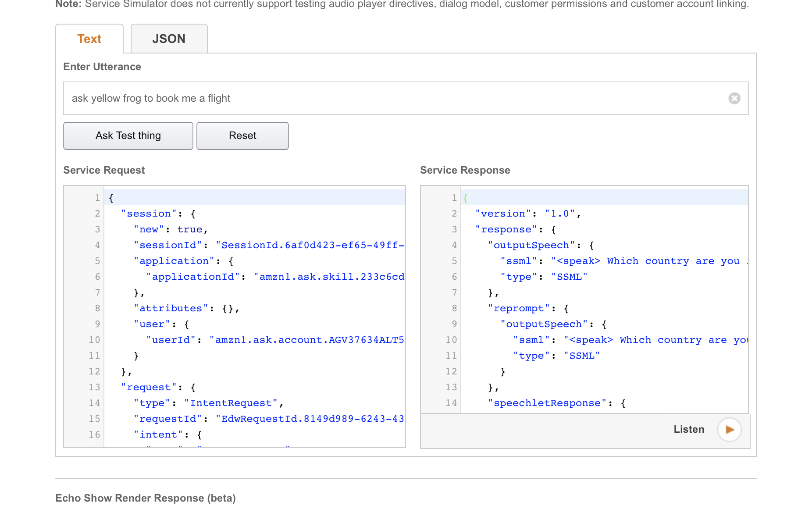Click the "session" line in Service Request
The image size is (812, 513).
click(x=158, y=214)
